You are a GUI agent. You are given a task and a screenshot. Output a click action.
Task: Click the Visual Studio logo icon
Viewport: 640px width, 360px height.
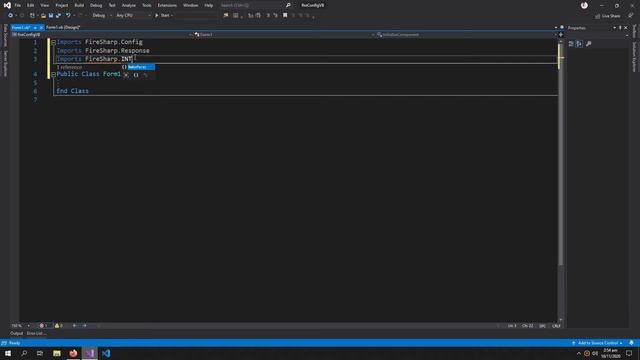(7, 5)
